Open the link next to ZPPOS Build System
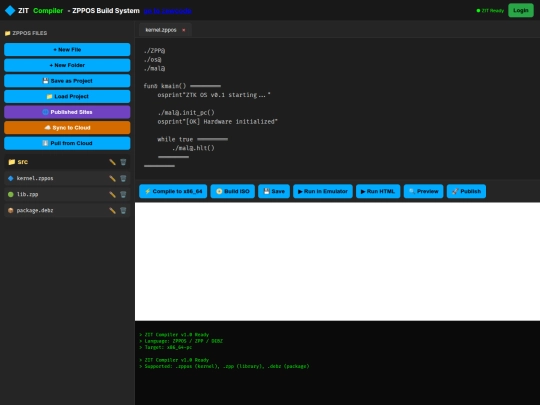 (168, 11)
